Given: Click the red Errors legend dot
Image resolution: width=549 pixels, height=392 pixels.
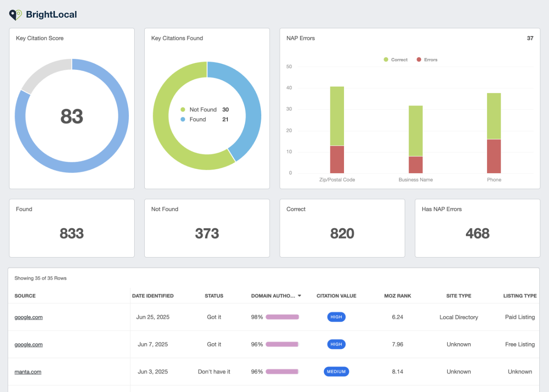Looking at the screenshot, I should point(419,59).
